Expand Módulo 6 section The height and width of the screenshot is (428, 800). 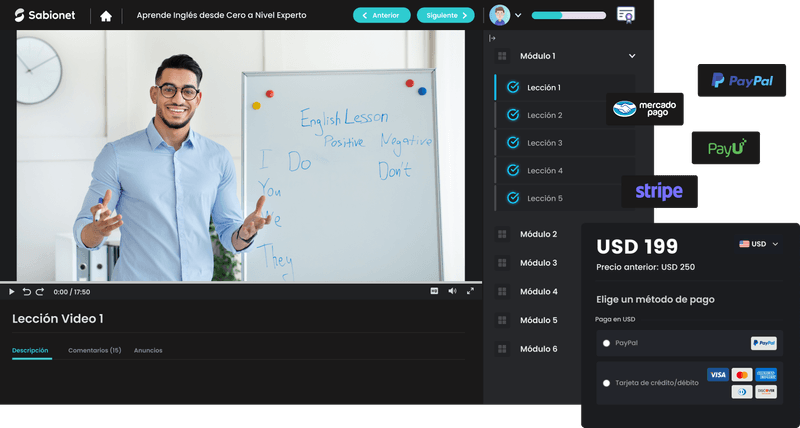538,349
